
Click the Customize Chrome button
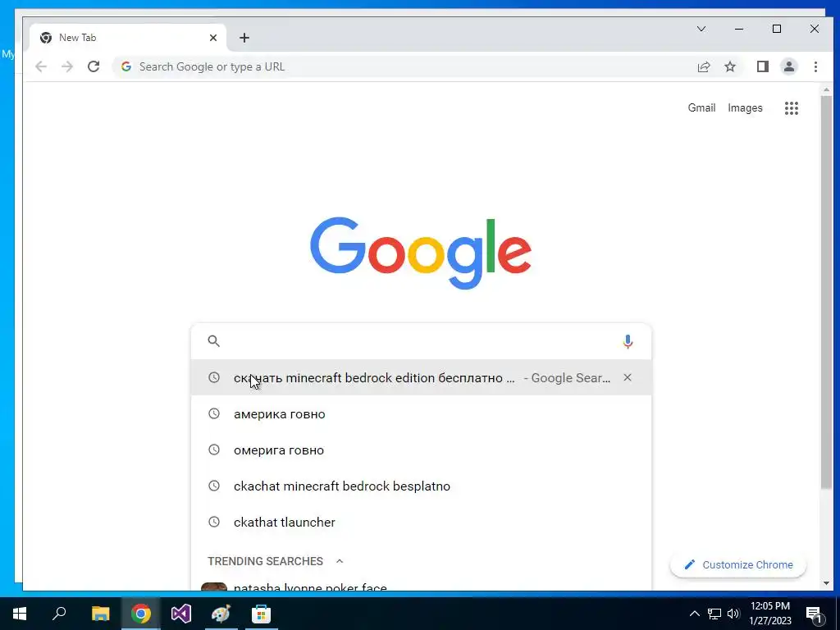click(738, 564)
